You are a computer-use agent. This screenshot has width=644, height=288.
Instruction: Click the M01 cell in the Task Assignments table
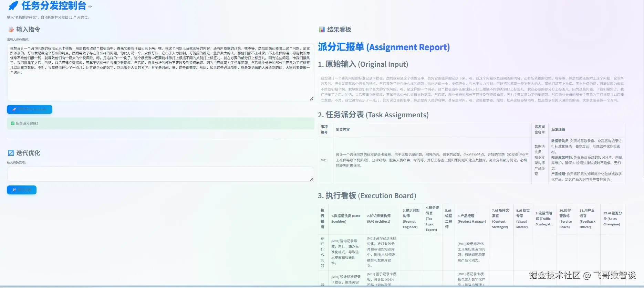(x=324, y=160)
